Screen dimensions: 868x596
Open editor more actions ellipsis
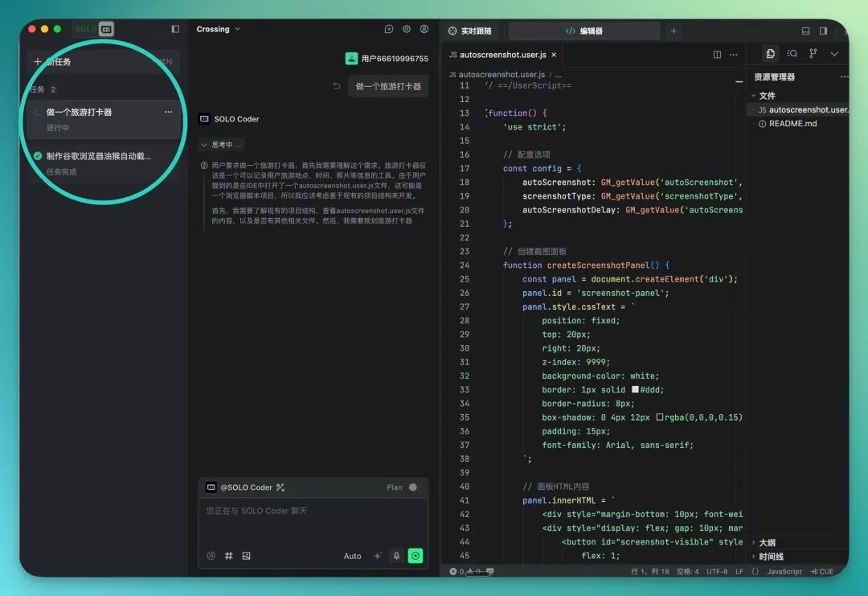[x=734, y=54]
